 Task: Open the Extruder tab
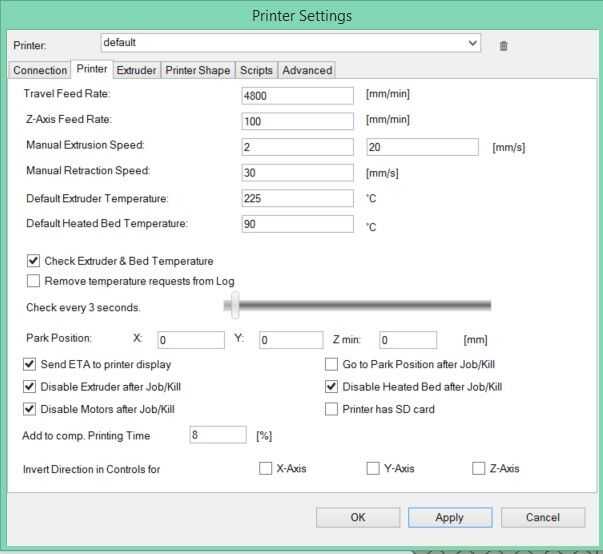136,70
